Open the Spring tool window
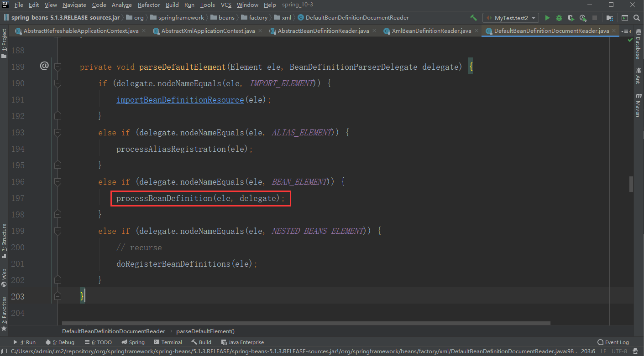The height and width of the screenshot is (356, 644). [133, 342]
